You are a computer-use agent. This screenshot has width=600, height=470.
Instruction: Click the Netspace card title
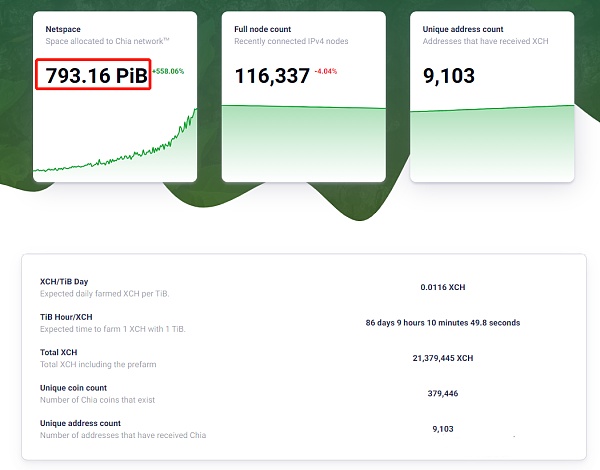click(64, 29)
